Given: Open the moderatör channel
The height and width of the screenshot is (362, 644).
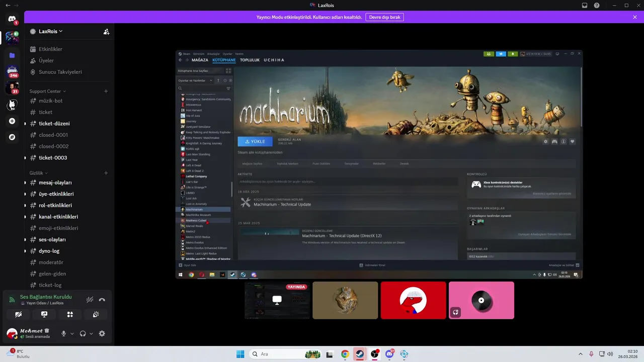Looking at the screenshot, I should click(69, 262).
